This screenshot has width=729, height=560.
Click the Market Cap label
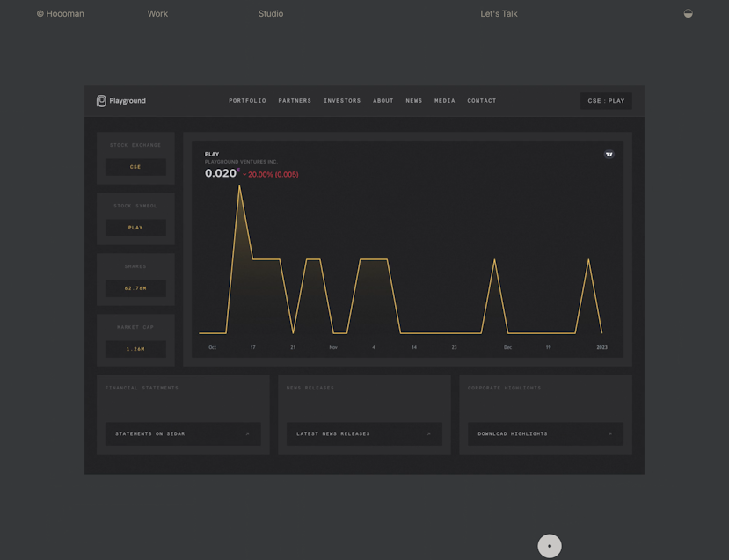click(x=135, y=327)
